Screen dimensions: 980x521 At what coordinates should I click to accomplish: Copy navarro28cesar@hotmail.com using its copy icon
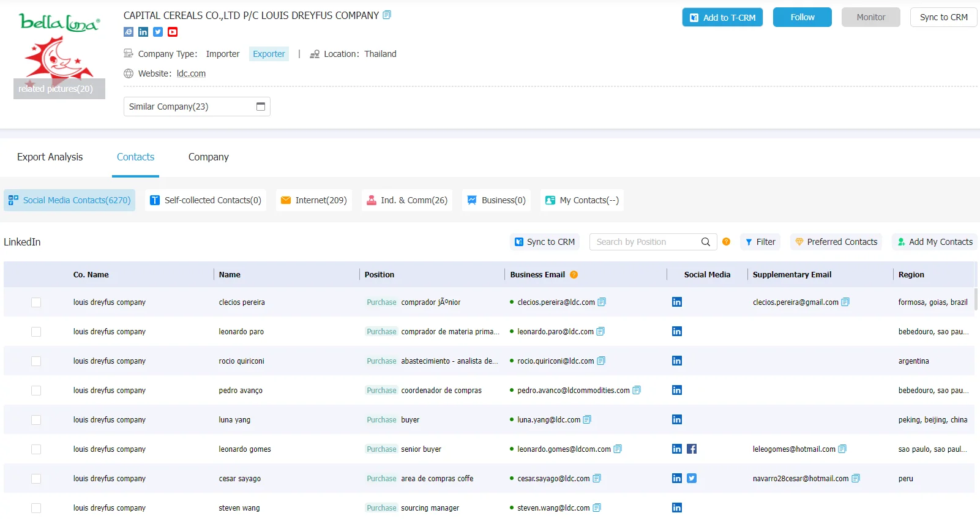coord(856,478)
